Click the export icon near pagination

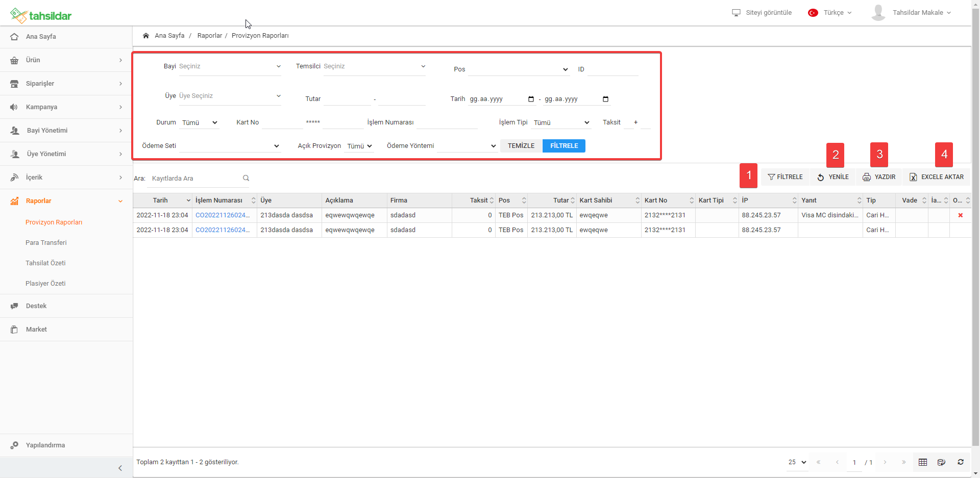(x=941, y=462)
